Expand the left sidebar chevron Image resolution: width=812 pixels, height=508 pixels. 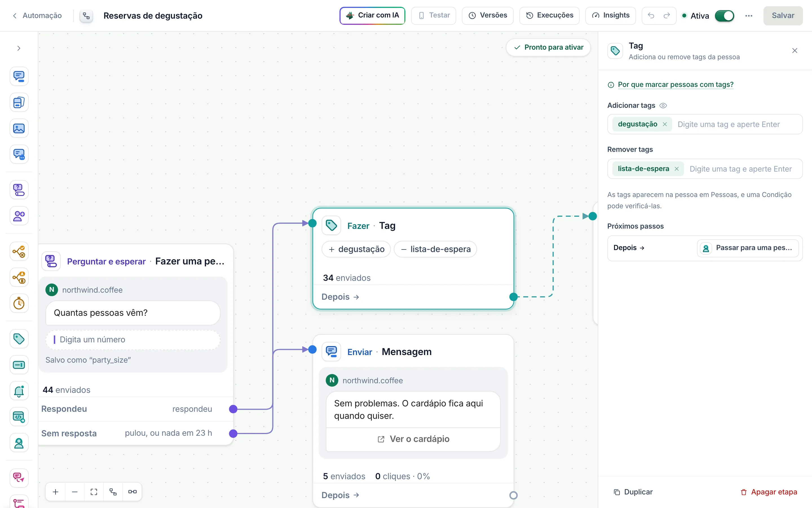point(19,48)
